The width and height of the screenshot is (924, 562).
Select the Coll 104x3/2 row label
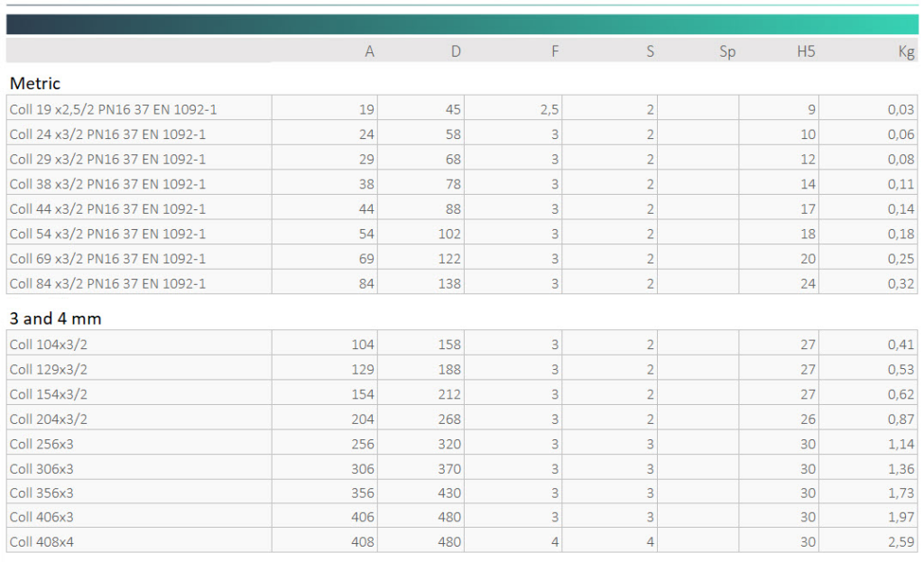coord(49,344)
